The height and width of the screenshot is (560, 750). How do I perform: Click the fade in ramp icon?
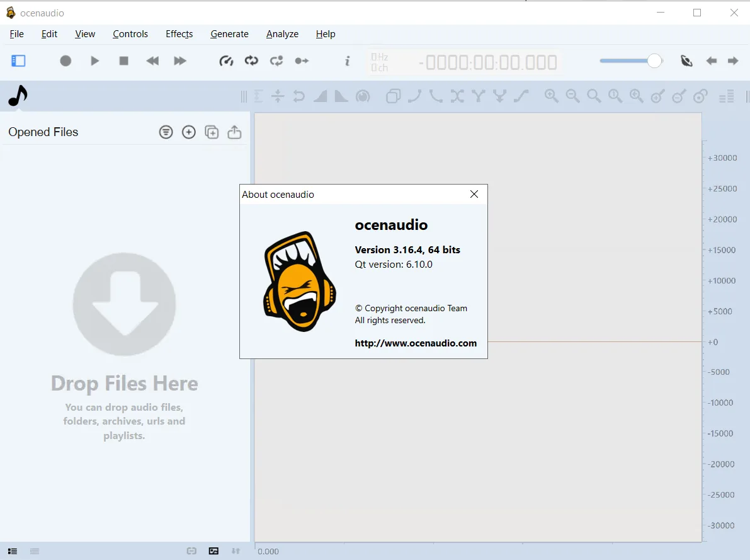point(321,96)
